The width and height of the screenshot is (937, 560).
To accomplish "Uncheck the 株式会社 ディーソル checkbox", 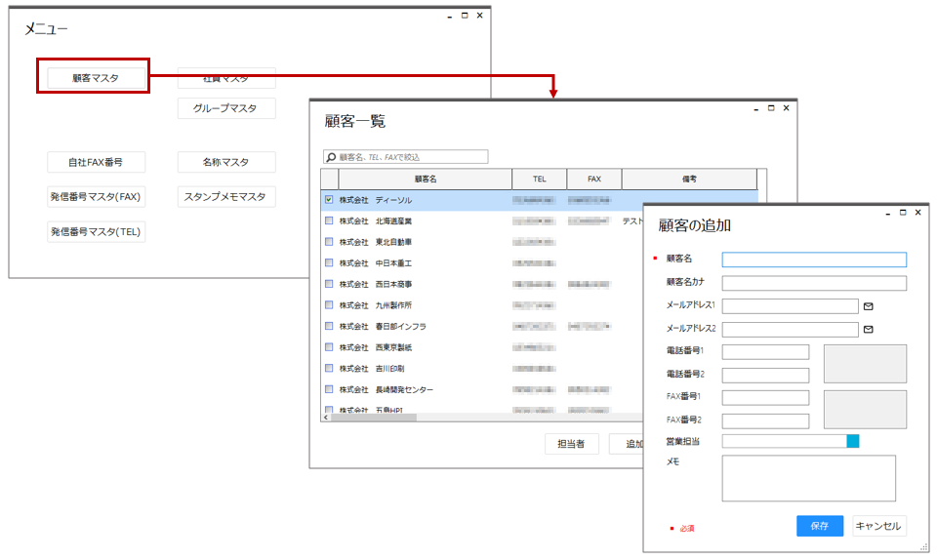I will coord(329,199).
